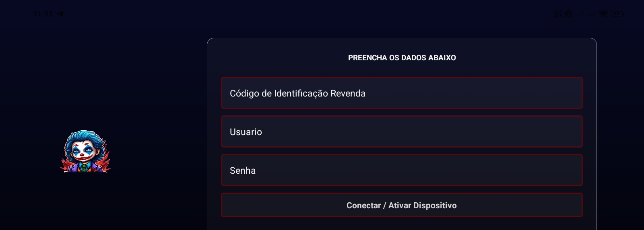Tap the Telegram notification icon

click(x=60, y=14)
